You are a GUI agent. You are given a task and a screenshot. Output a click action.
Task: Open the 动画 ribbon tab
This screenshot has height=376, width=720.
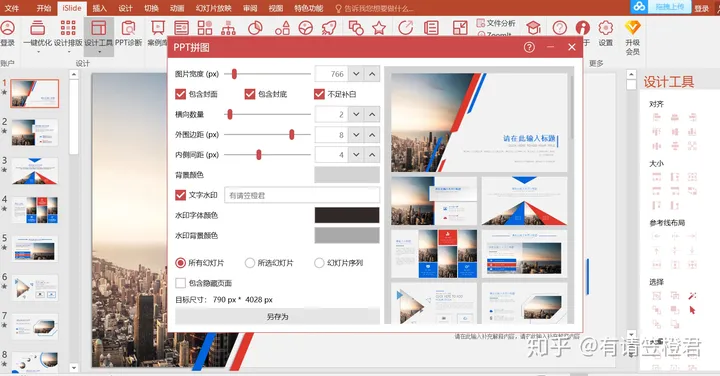(177, 8)
